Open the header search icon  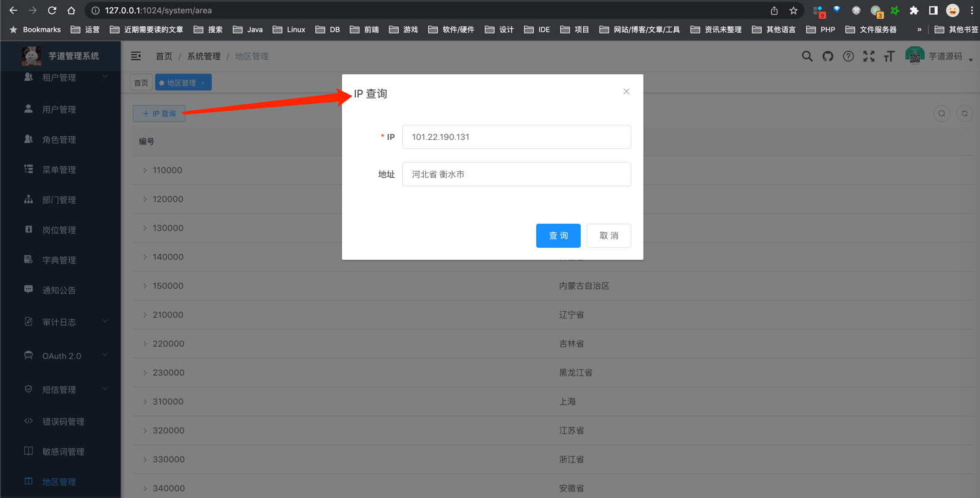point(807,56)
